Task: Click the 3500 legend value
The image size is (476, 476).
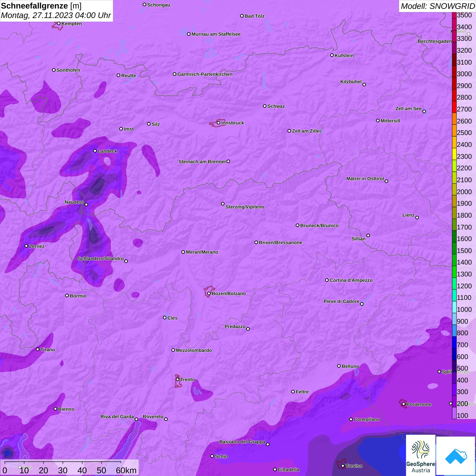Action: pyautogui.click(x=464, y=15)
